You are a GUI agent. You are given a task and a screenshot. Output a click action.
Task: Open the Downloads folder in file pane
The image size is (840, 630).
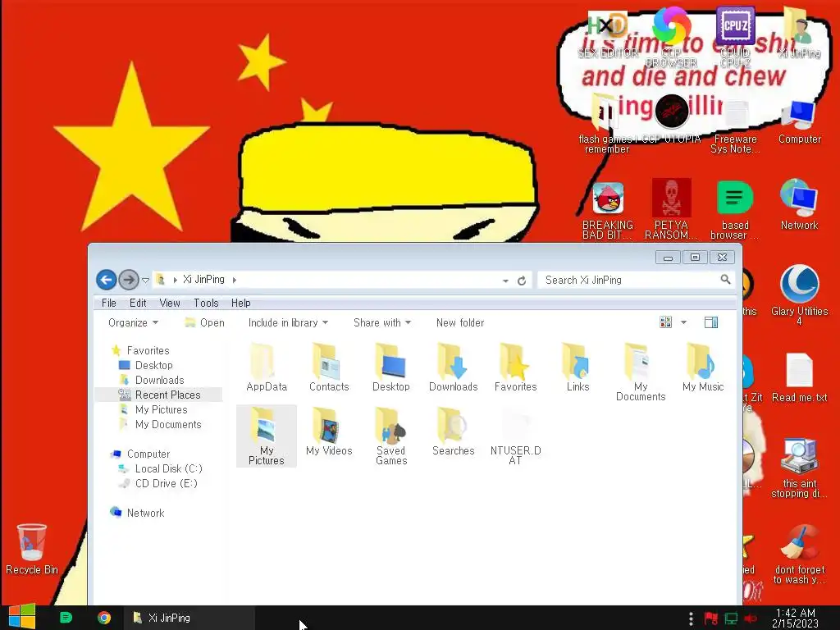[x=453, y=368]
